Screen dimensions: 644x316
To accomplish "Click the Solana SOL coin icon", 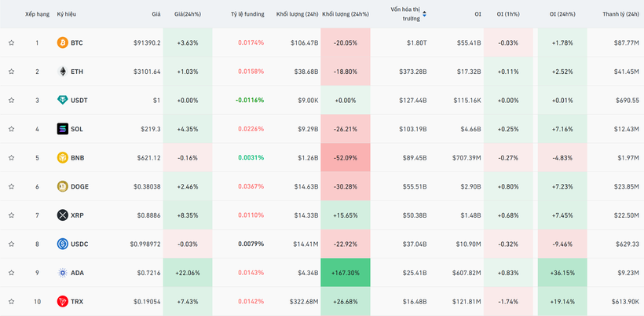I will point(62,129).
